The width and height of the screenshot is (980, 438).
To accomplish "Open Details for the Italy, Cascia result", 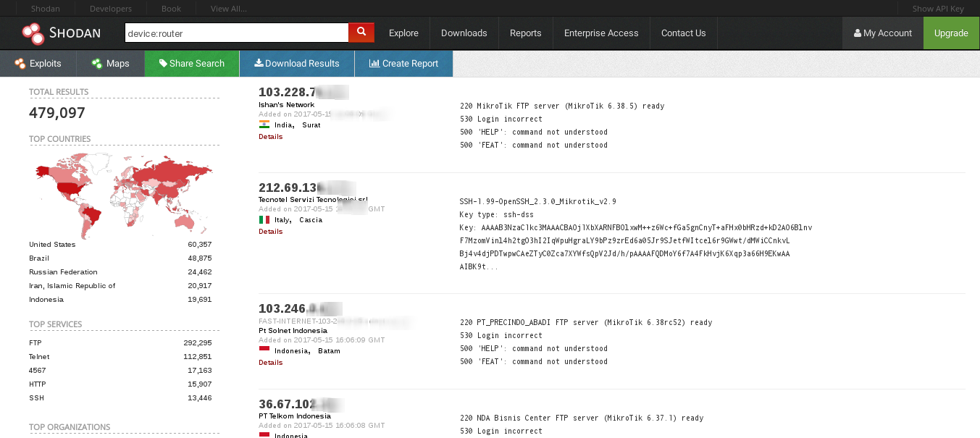I will [270, 232].
